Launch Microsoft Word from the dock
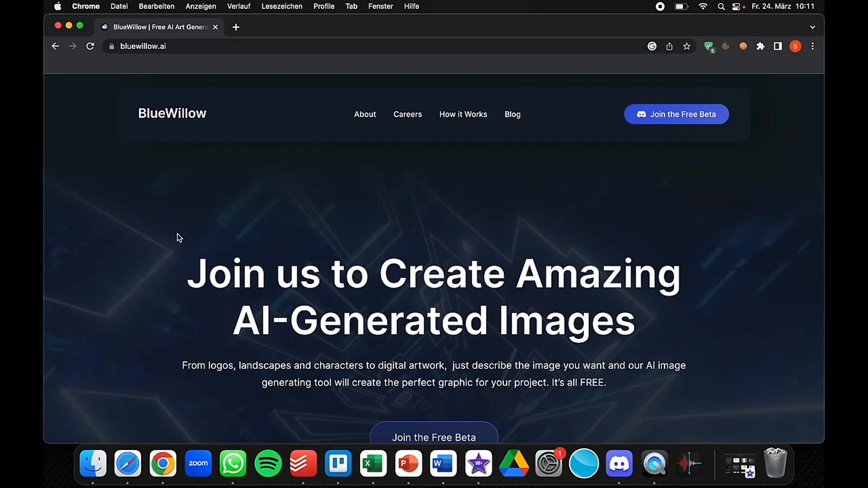868x488 pixels. (x=443, y=464)
